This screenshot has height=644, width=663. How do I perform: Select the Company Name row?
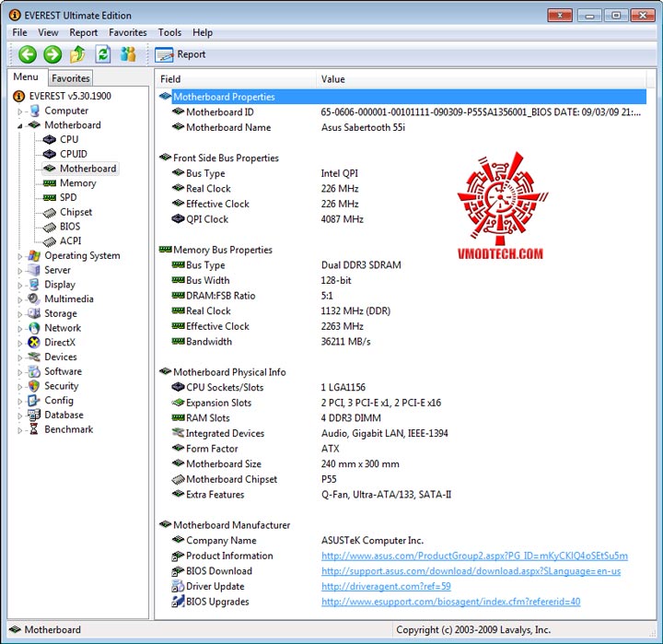[x=402, y=540]
